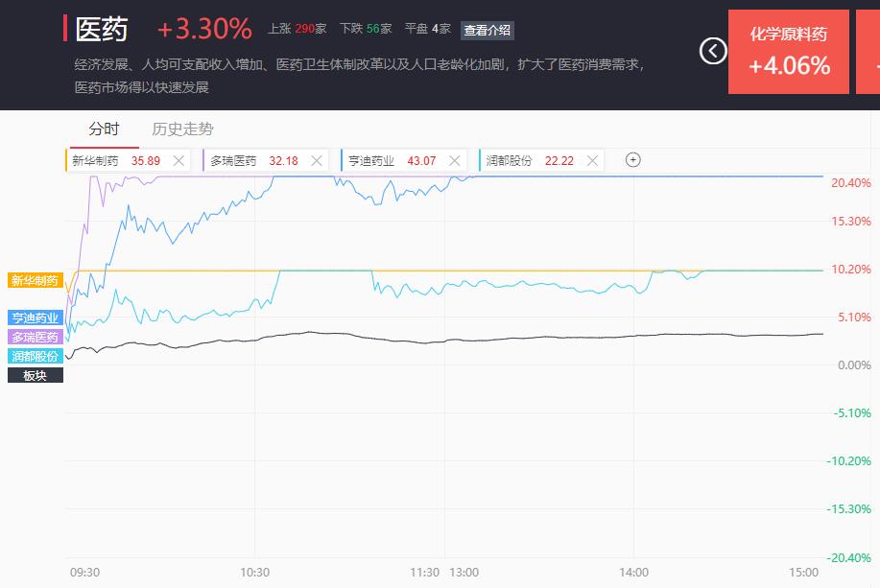Screen dimensions: 880x588
Task: Add a stock with the plus icon
Action: [632, 160]
